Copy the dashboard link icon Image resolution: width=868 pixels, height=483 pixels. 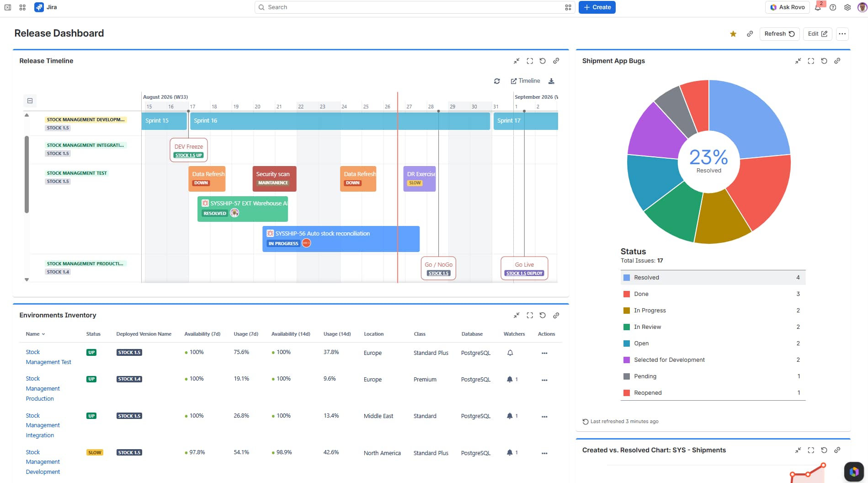click(x=750, y=34)
